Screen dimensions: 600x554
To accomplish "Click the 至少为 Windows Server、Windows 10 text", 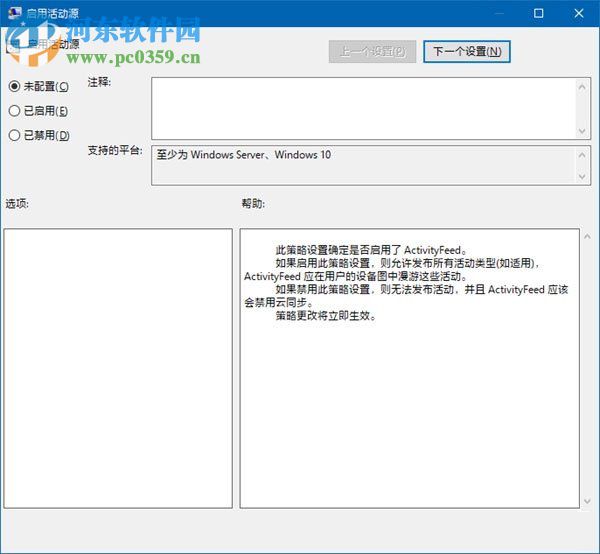I will [244, 155].
